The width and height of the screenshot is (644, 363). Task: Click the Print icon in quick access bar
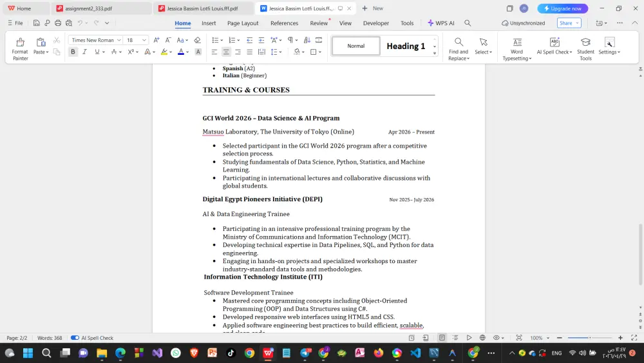pyautogui.click(x=58, y=23)
